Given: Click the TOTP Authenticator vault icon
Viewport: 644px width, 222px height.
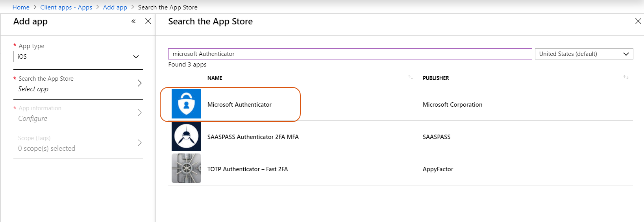Looking at the screenshot, I should (x=186, y=168).
